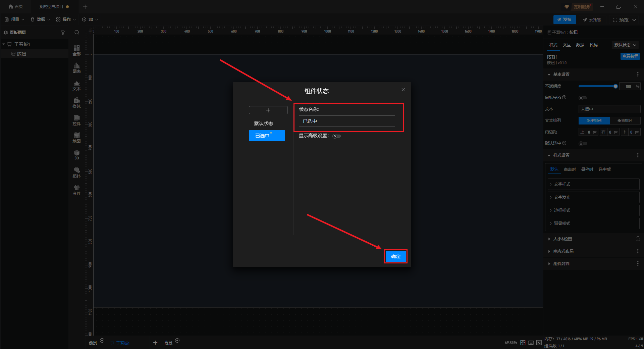Click the 不透明度 opacity slider handle
Viewport: 644px width, 349px height.
615,86
